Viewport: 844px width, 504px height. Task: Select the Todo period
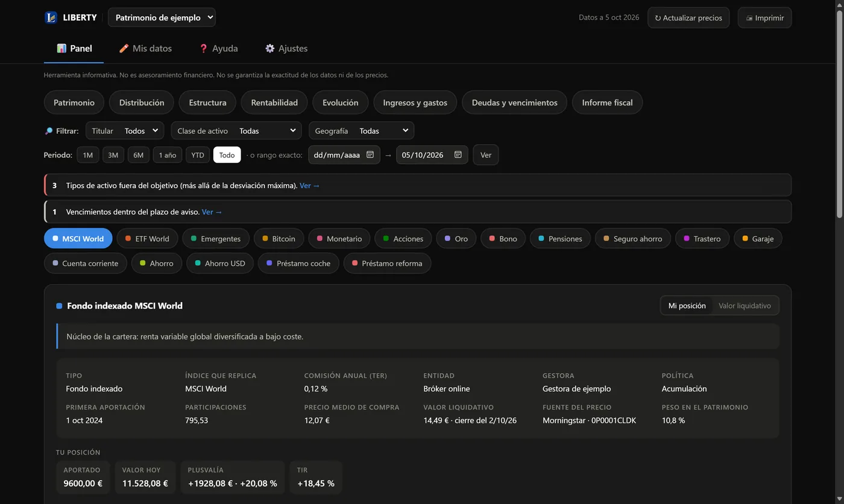(227, 155)
